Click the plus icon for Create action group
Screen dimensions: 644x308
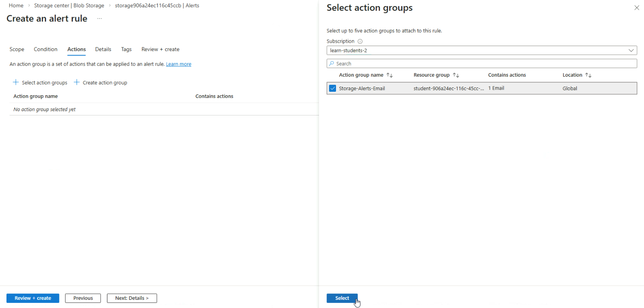pyautogui.click(x=77, y=82)
